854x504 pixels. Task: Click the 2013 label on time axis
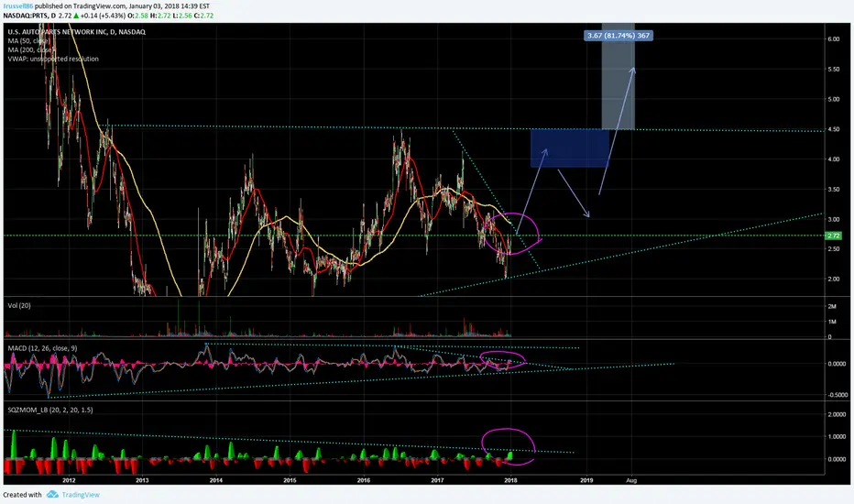pos(142,480)
